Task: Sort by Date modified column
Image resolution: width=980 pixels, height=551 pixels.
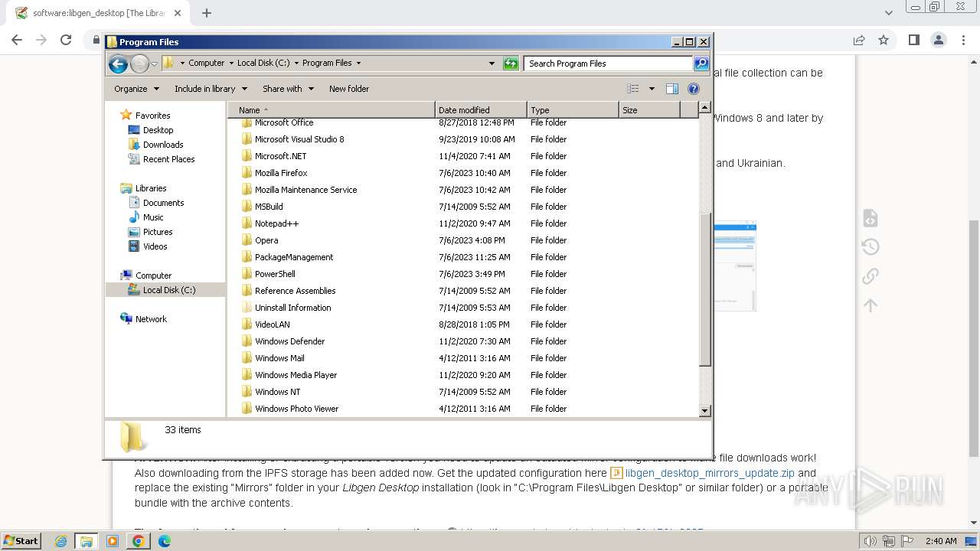Action: coord(481,110)
